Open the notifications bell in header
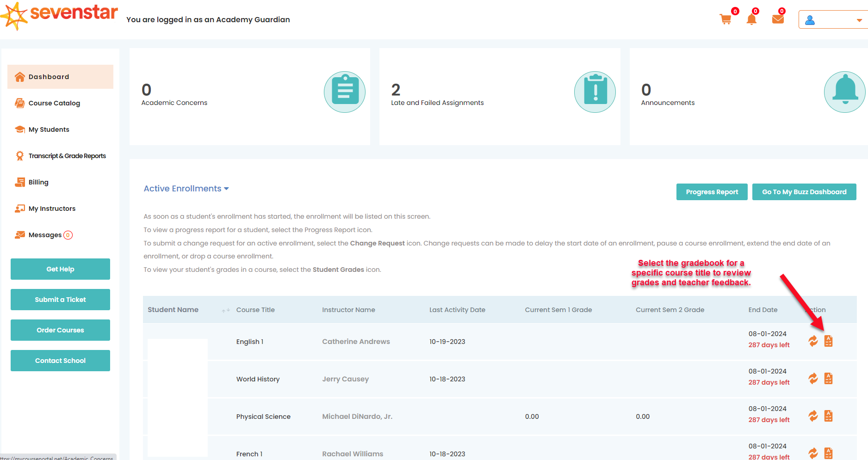This screenshot has width=868, height=460. click(x=751, y=19)
